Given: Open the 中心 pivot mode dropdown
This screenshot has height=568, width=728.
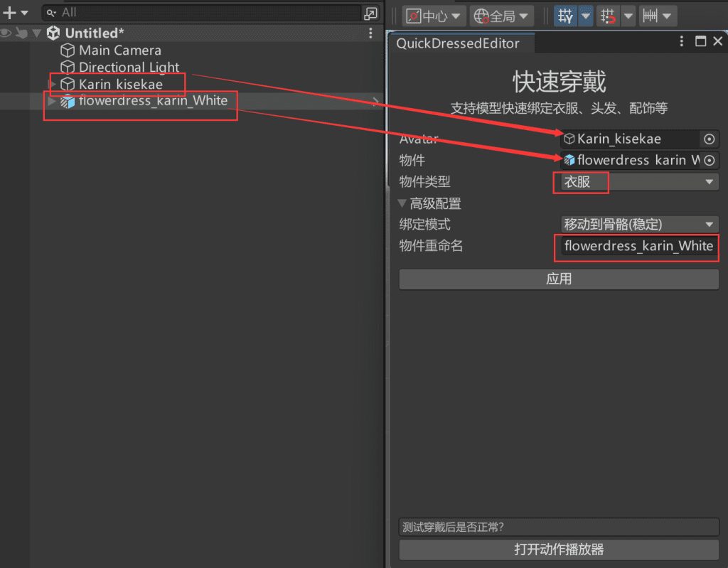Looking at the screenshot, I should click(x=434, y=16).
